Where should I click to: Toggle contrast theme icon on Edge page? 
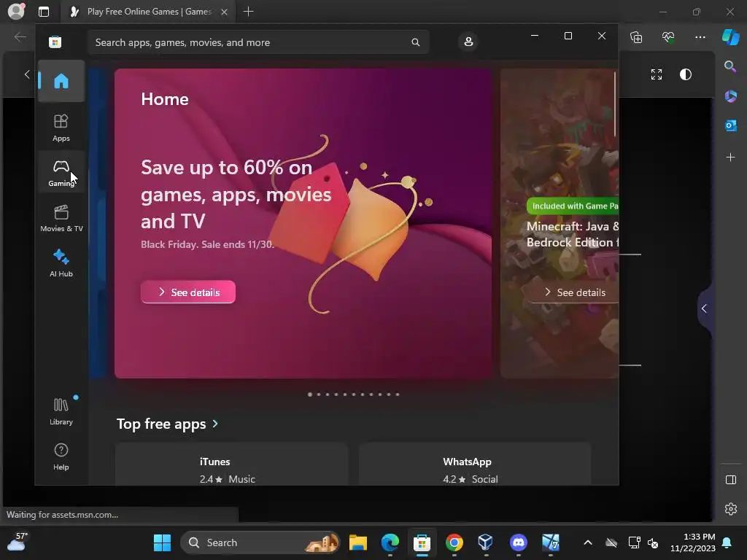(x=686, y=74)
